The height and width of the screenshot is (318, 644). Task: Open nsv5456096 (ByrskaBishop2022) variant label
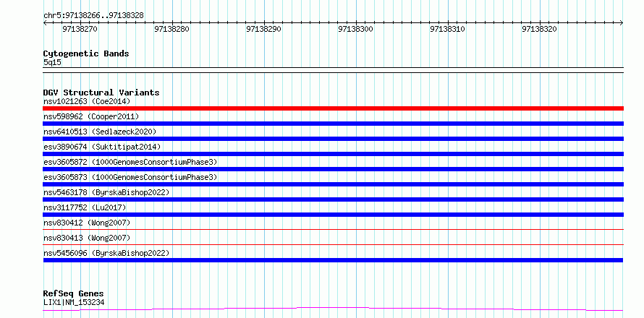(x=106, y=253)
